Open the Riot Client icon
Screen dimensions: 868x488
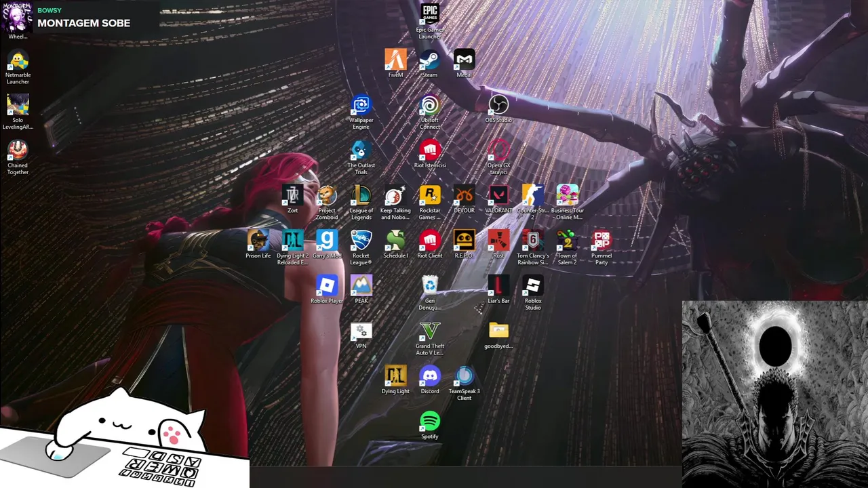coord(430,241)
